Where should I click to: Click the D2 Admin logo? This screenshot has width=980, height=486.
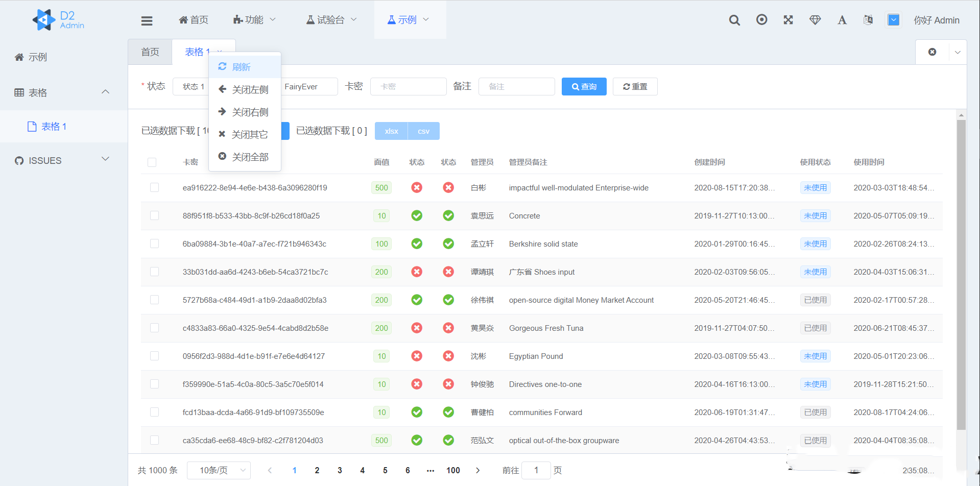click(58, 20)
